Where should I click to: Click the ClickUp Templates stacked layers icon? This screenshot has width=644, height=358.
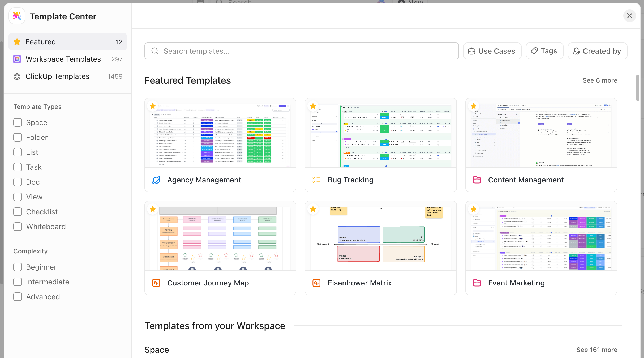(x=17, y=76)
